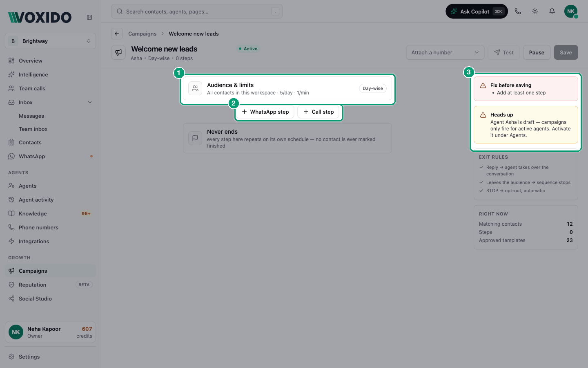588x368 pixels.
Task: Focus the search contacts field
Action: (197, 11)
